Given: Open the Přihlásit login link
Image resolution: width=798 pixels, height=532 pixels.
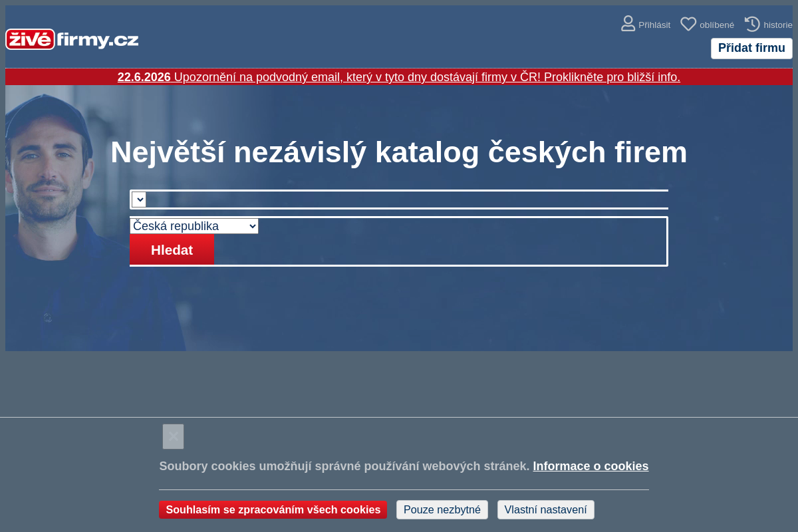Looking at the screenshot, I should coord(654,25).
